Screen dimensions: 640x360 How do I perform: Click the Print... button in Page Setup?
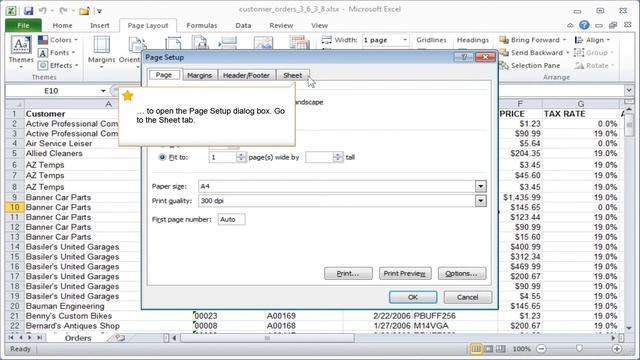coord(348,273)
